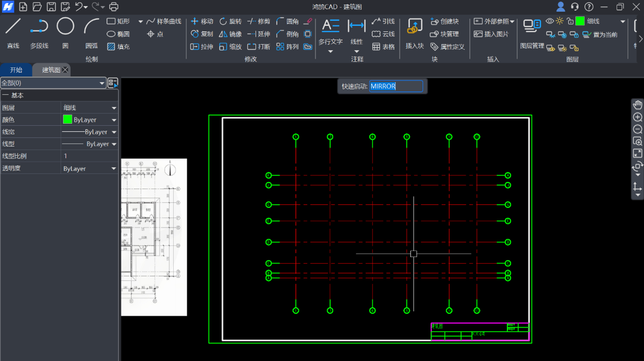The height and width of the screenshot is (361, 644).
Task: Click the 填充 hatch fill tool
Action: coord(118,47)
